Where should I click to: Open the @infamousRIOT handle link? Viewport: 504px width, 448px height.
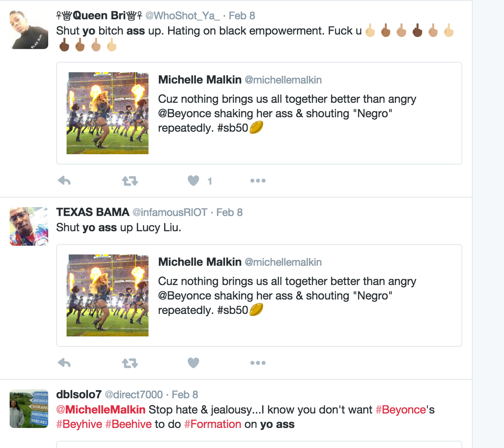pos(170,212)
